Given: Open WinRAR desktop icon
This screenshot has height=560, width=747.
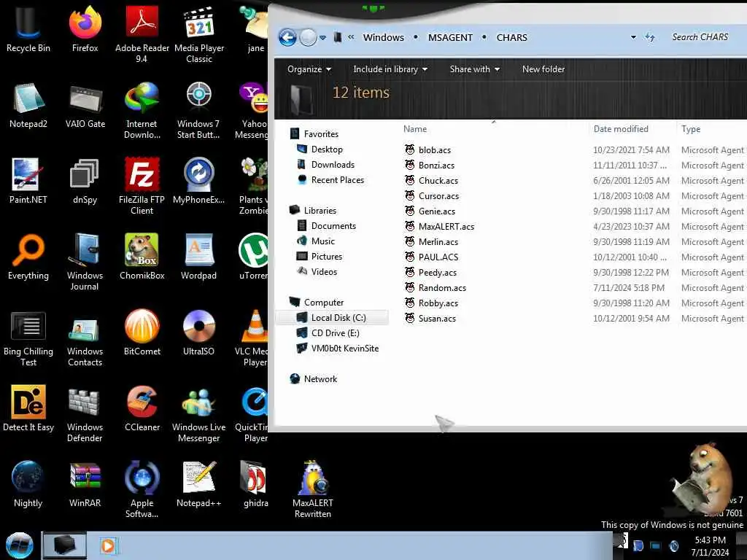Looking at the screenshot, I should point(85,484).
